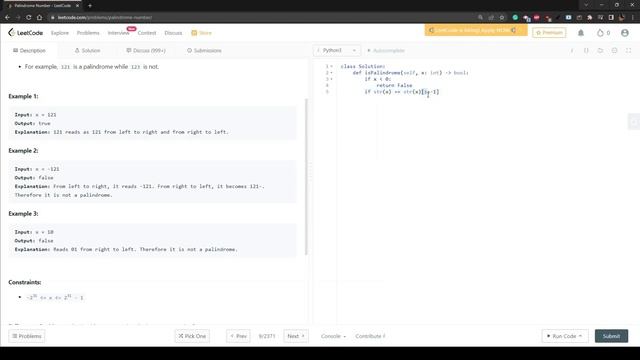The width and height of the screenshot is (640, 360).
Task: Click the editor info icon
Action: pos(572,51)
